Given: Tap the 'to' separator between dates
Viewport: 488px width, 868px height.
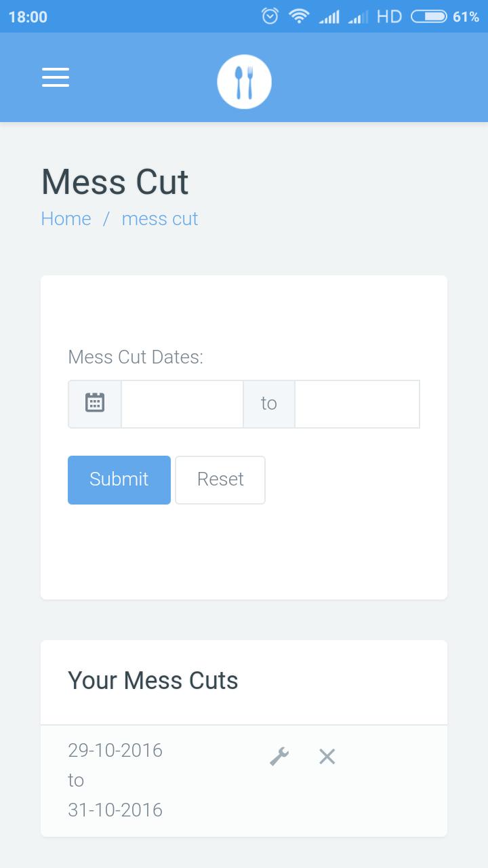Looking at the screenshot, I should click(269, 403).
